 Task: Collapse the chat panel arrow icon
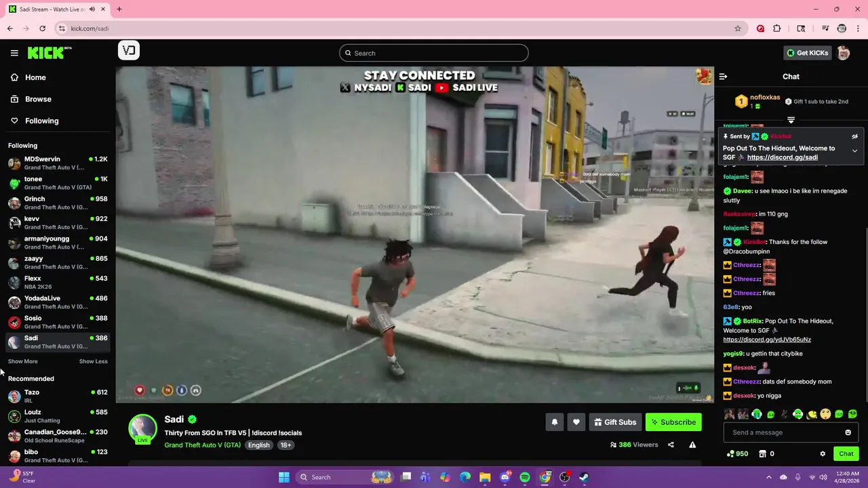(723, 77)
